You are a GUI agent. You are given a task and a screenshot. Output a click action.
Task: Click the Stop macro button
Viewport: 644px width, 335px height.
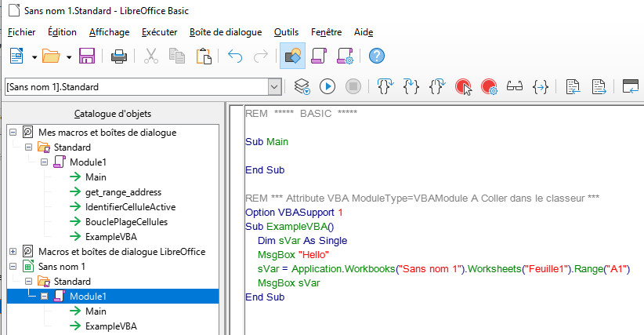(x=353, y=86)
